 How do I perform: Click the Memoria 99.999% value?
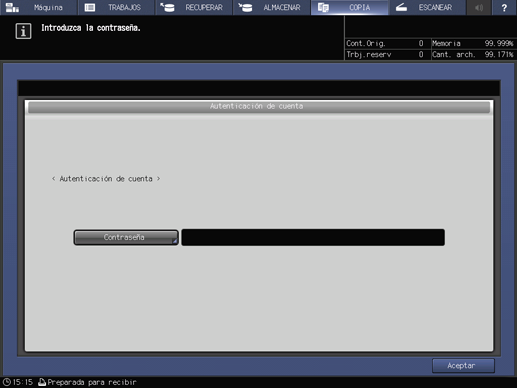point(499,43)
